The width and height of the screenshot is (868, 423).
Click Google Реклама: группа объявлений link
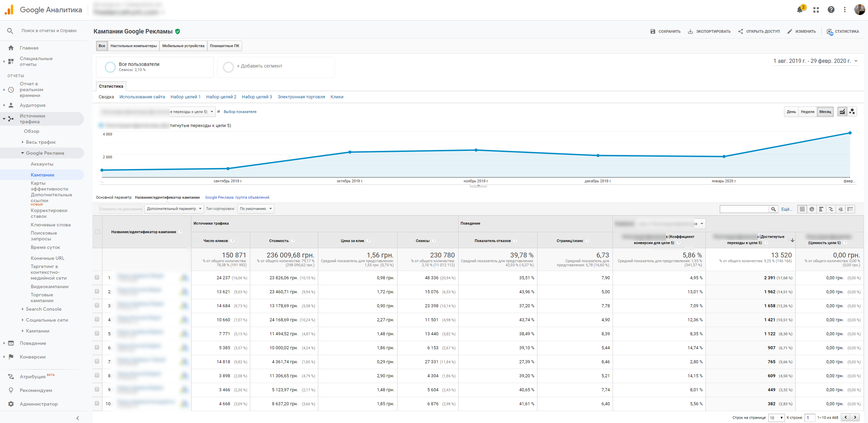(237, 198)
